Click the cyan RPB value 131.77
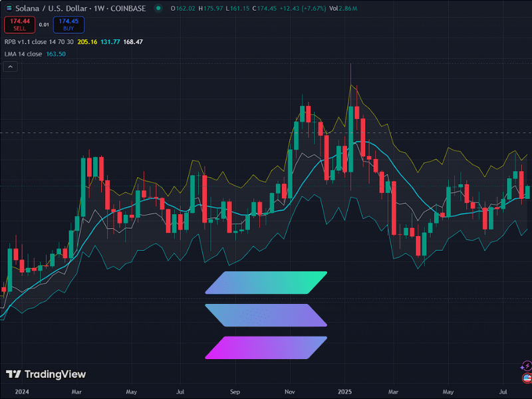The height and width of the screenshot is (399, 532). [x=110, y=42]
